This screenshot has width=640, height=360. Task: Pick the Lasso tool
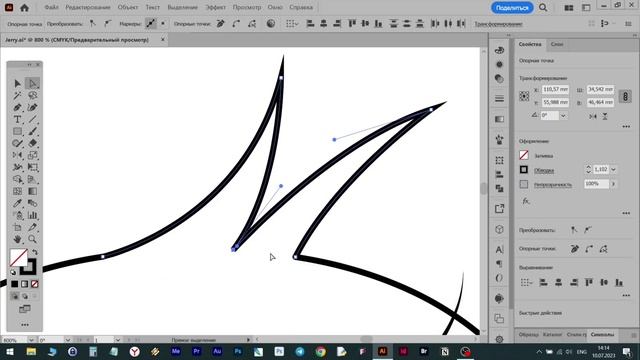click(33, 96)
